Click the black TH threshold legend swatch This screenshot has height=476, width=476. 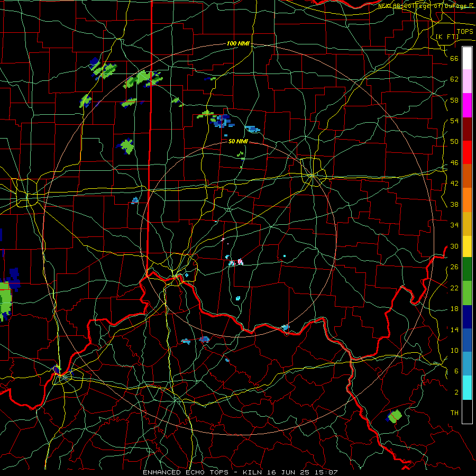point(467,411)
